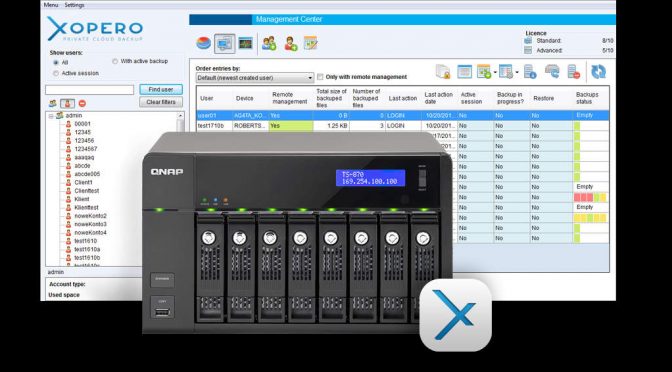Click the locked document icon
The width and height of the screenshot is (672, 372).
(443, 71)
